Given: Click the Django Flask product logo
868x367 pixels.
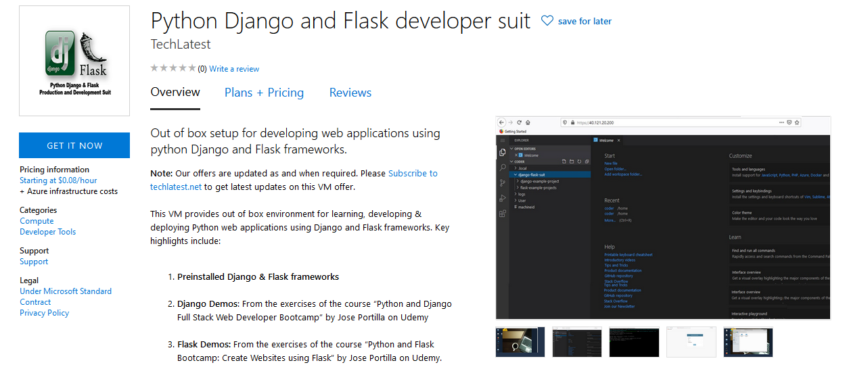Looking at the screenshot, I should click(x=74, y=61).
